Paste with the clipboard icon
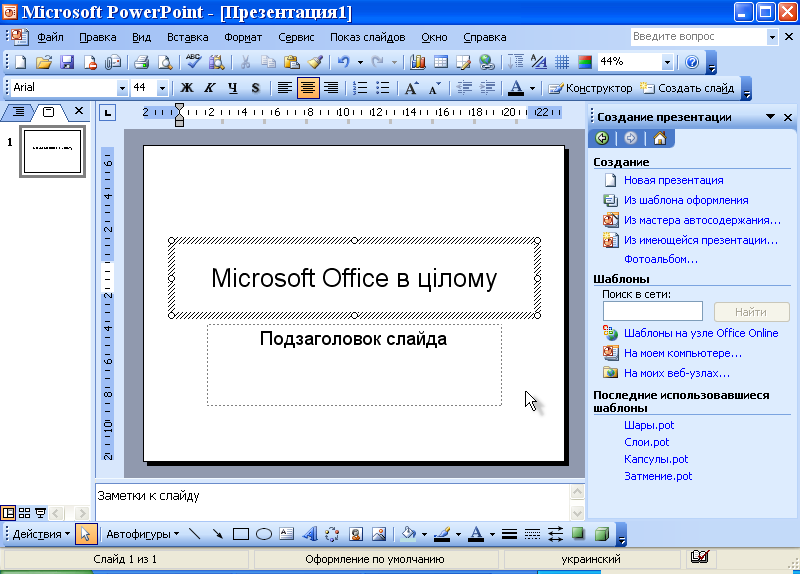Screen dimensions: 800x574 291,62
